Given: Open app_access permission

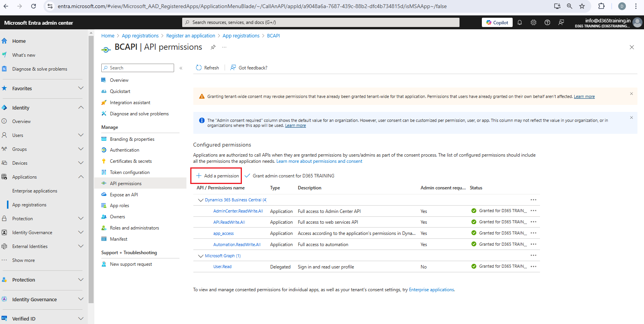Looking at the screenshot, I should tap(223, 233).
